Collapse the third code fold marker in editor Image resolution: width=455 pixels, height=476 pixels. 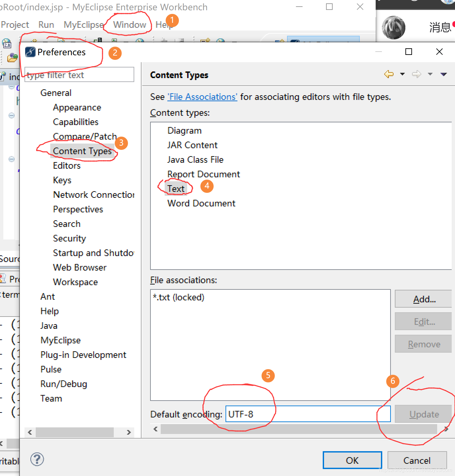(12, 159)
